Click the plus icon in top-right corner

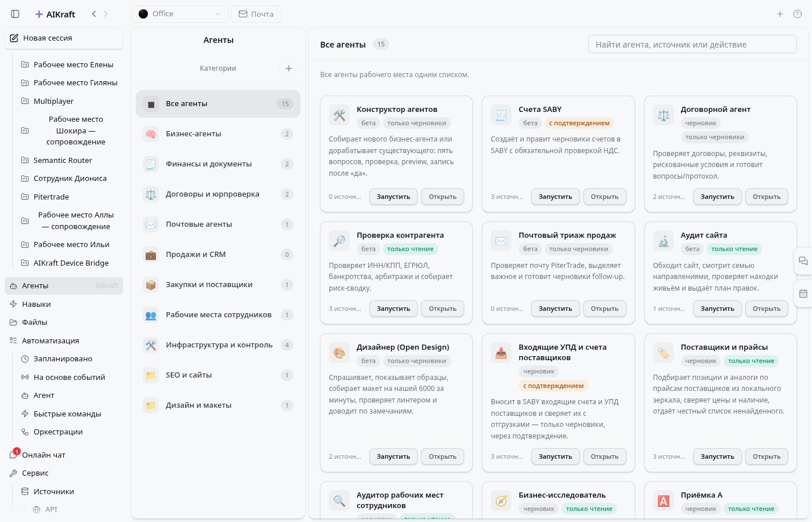click(x=780, y=14)
